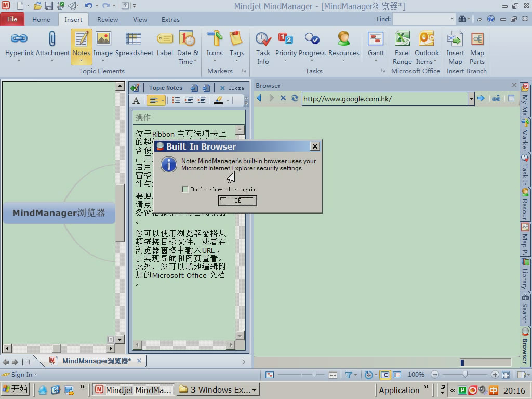The image size is (532, 399).
Task: Close the Topic Notes pane with Close
Action: 232,88
